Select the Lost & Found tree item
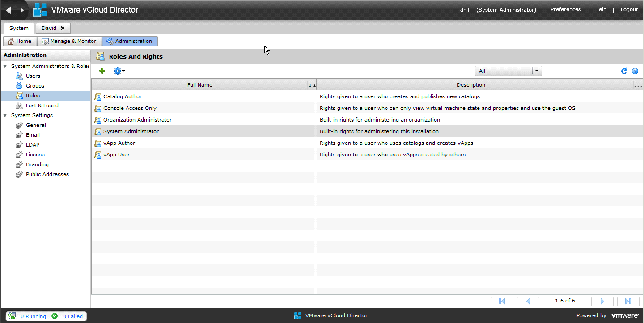 pos(42,105)
